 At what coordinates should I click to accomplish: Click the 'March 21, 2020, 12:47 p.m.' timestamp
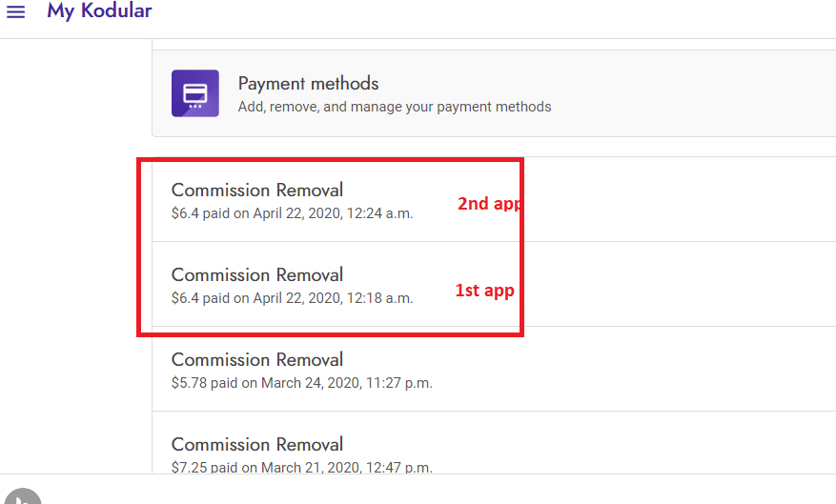point(347,467)
